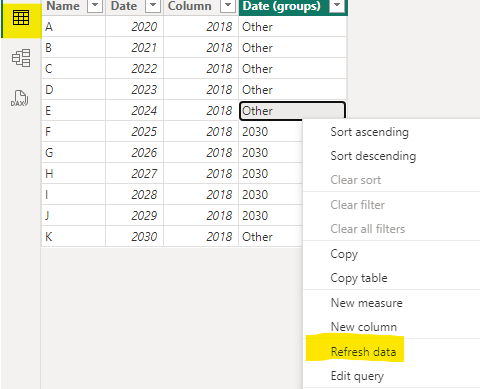Image resolution: width=480 pixels, height=389 pixels.
Task: Click the Date cell 2023
Action: pos(135,90)
